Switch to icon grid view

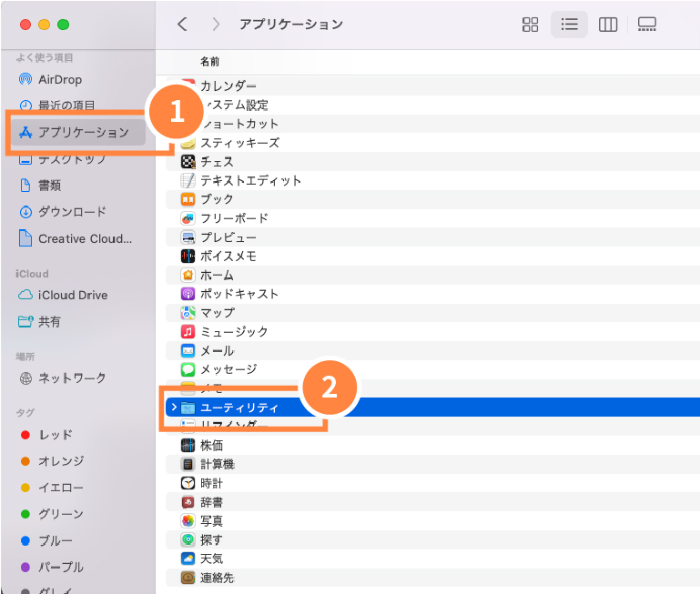pos(530,25)
